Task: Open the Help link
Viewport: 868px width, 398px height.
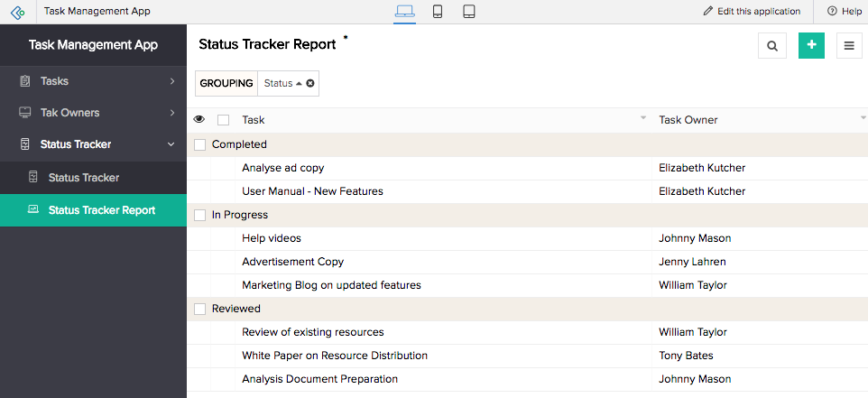Action: (845, 12)
